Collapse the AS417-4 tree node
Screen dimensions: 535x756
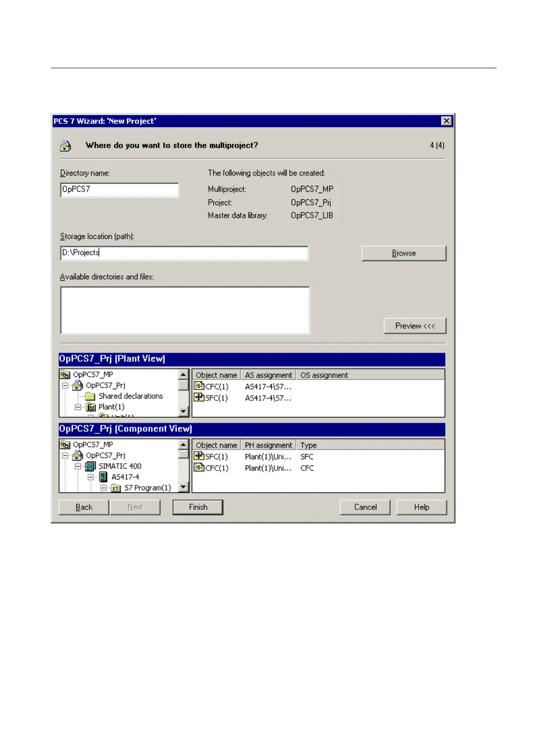91,477
